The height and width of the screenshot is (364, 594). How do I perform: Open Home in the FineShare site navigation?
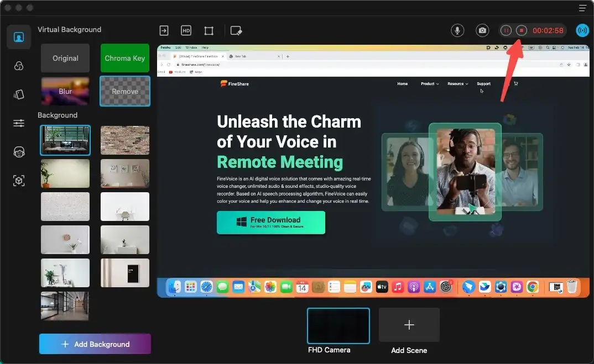[x=402, y=83]
